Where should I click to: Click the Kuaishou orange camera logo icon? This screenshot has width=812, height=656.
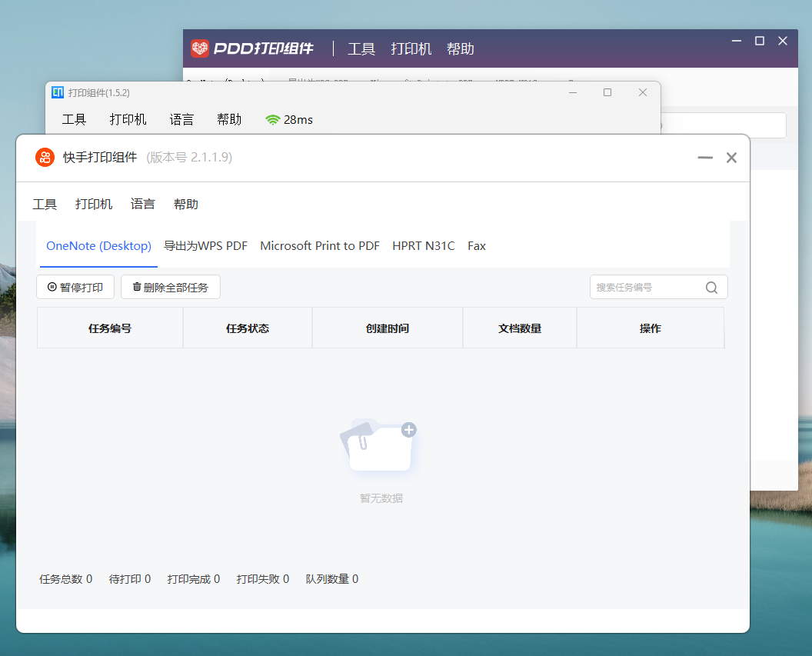point(45,158)
